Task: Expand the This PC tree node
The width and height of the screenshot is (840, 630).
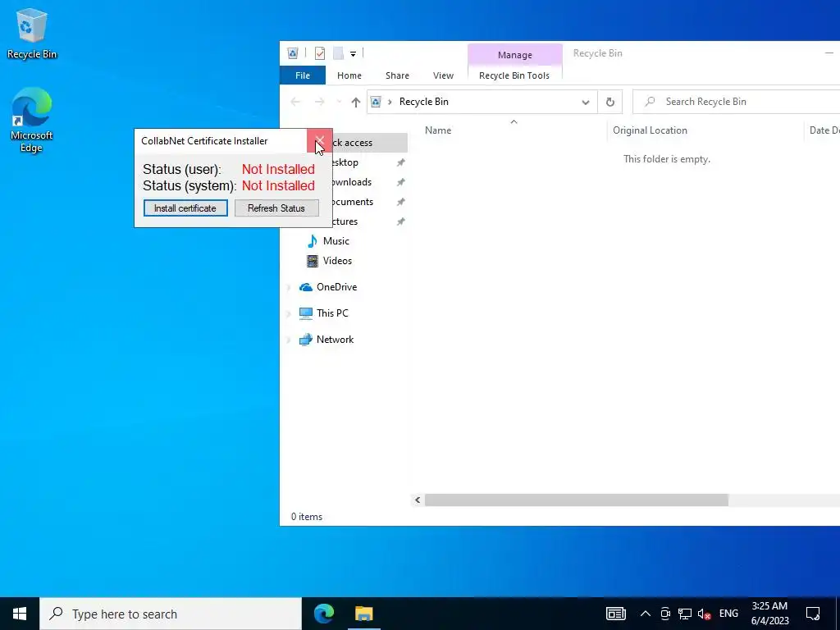Action: tap(290, 313)
